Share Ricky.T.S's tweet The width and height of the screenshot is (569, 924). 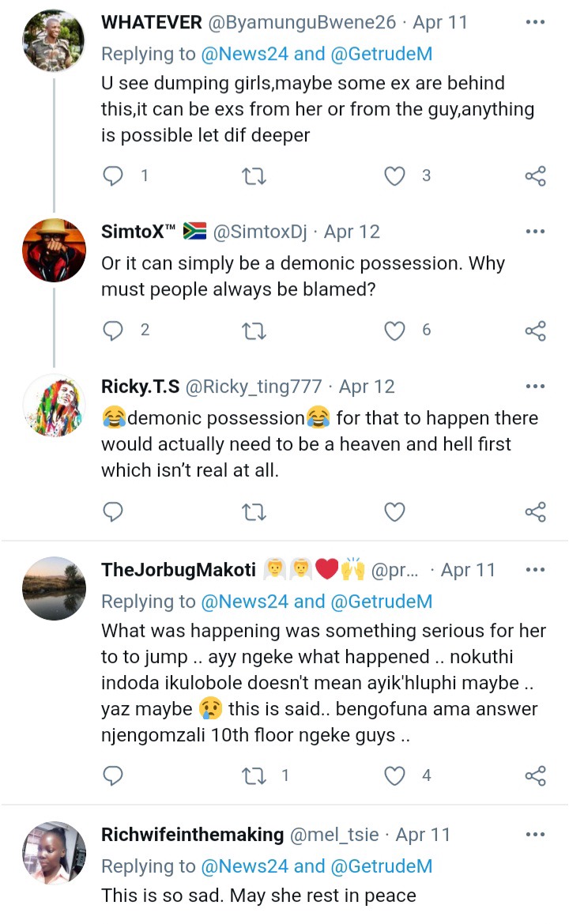(535, 512)
